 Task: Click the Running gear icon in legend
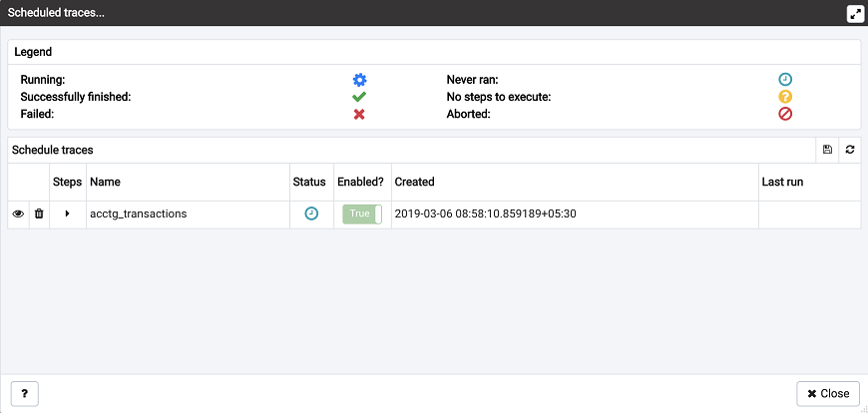pos(360,80)
